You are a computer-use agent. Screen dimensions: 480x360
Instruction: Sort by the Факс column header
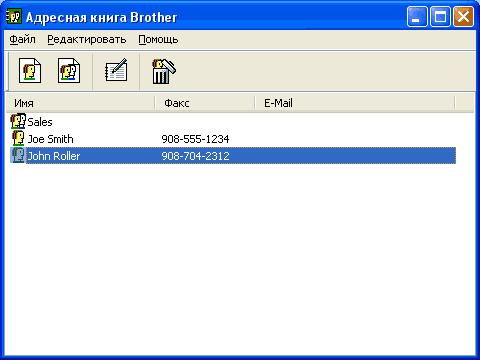pyautogui.click(x=205, y=103)
